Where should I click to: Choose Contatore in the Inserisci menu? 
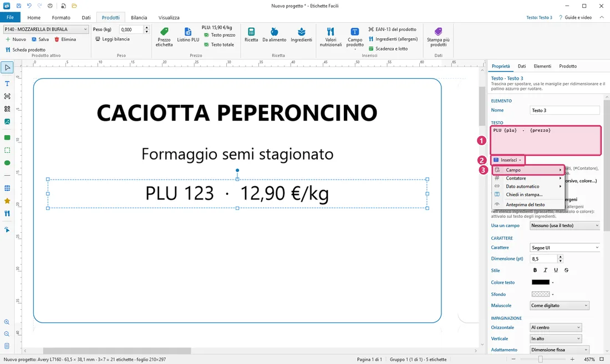[x=528, y=178]
